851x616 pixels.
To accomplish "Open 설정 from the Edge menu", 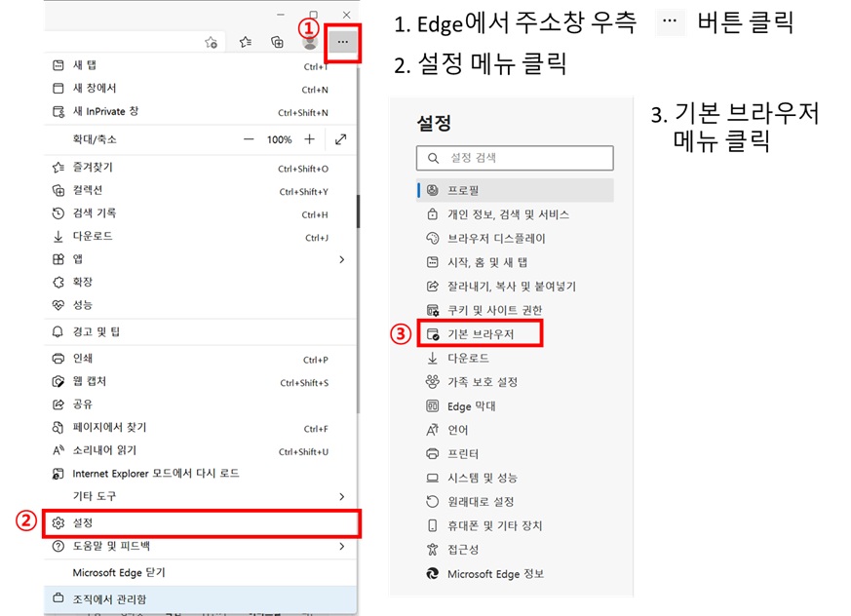I will [201, 523].
